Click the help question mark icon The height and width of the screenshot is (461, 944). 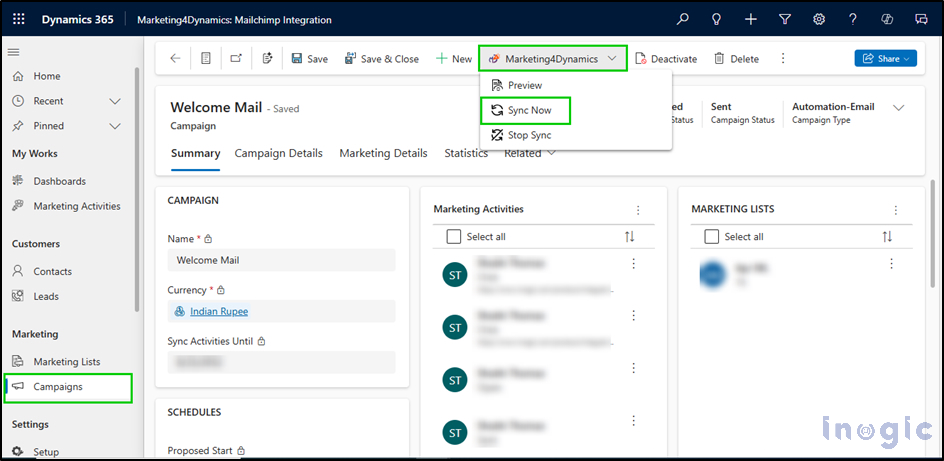point(852,19)
